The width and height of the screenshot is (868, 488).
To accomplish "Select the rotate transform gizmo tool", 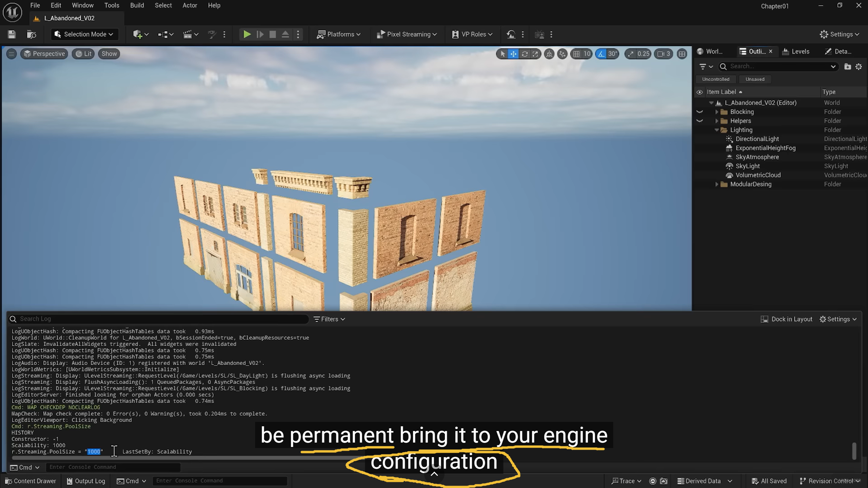I will click(525, 54).
